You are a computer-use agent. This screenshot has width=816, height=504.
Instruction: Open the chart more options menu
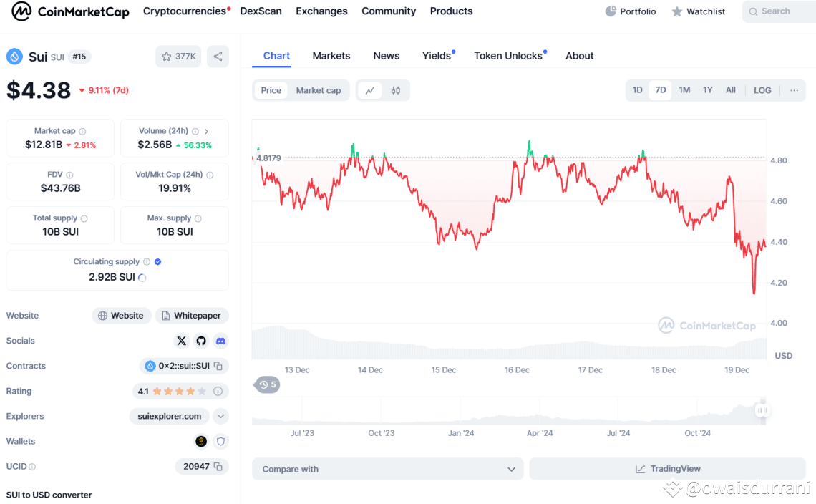[794, 90]
